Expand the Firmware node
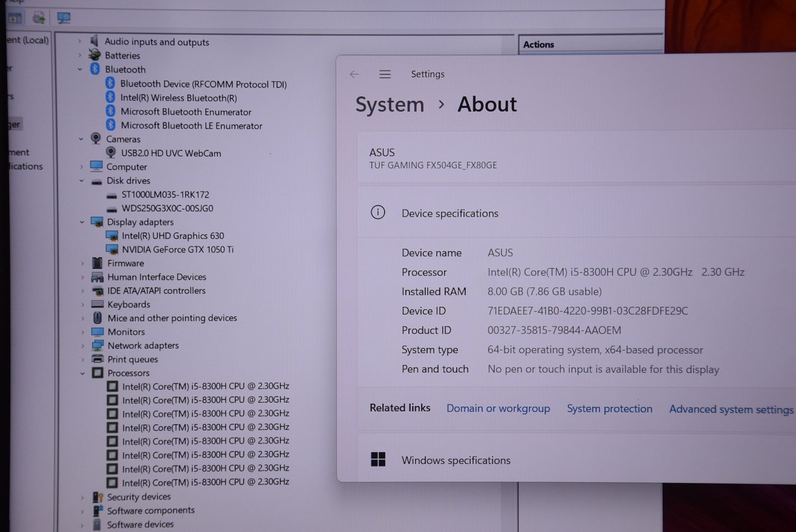Image resolution: width=796 pixels, height=532 pixels. pyautogui.click(x=82, y=263)
